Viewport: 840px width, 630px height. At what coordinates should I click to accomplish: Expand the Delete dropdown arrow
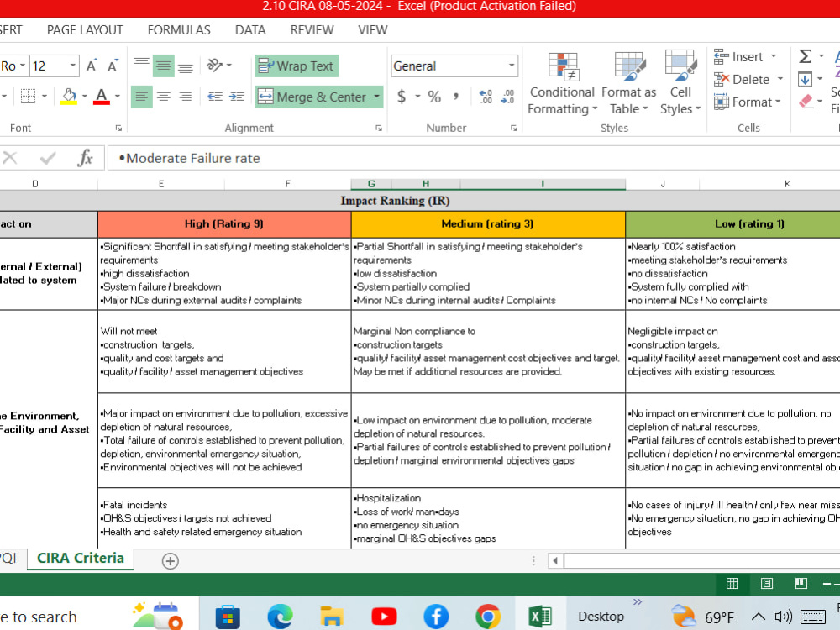780,79
